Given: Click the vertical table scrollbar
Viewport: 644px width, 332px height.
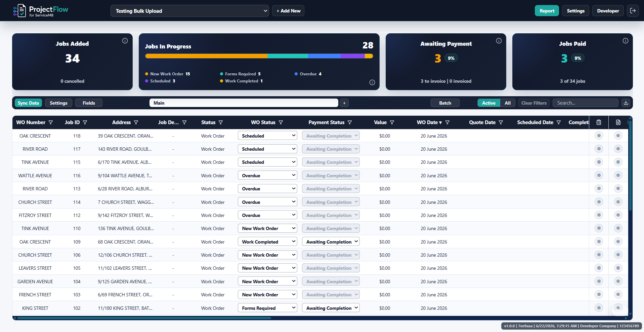Looking at the screenshot, I should 630,165.
